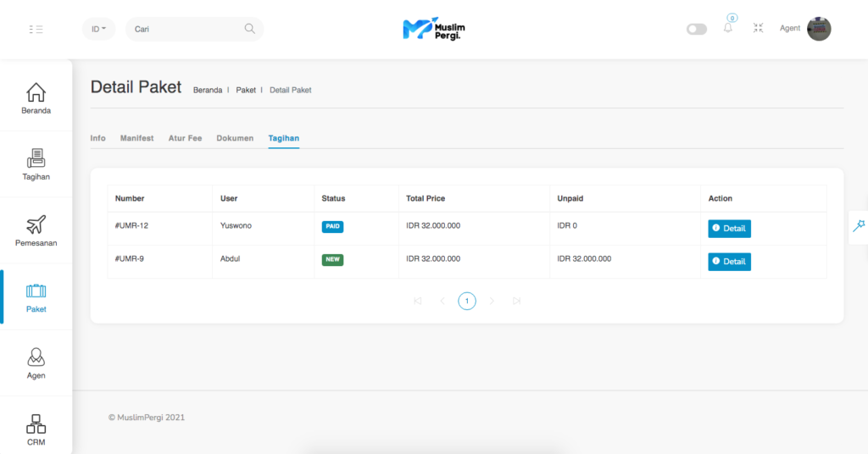Click the magic wand customizer icon

pos(858,224)
